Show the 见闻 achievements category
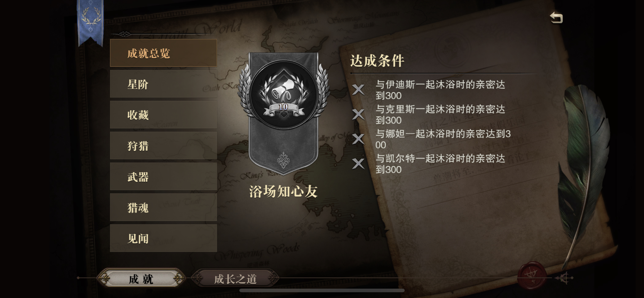 point(163,238)
